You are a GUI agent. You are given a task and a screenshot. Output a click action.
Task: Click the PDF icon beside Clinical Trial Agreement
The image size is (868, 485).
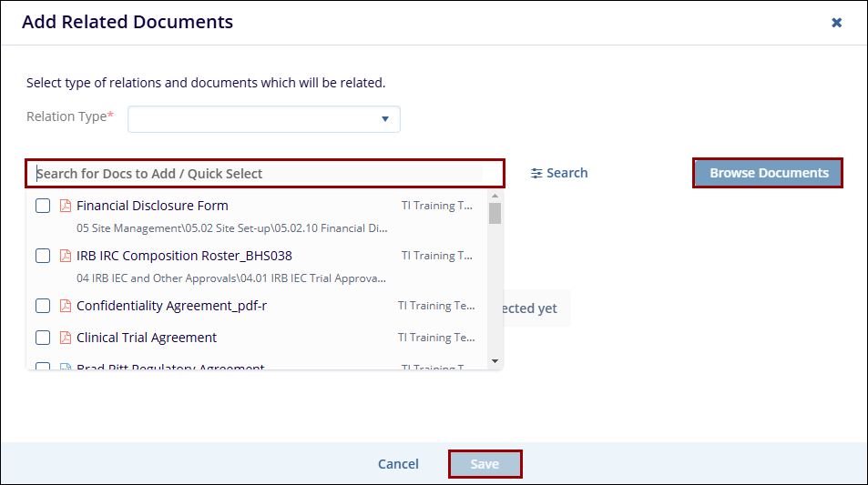coord(65,338)
